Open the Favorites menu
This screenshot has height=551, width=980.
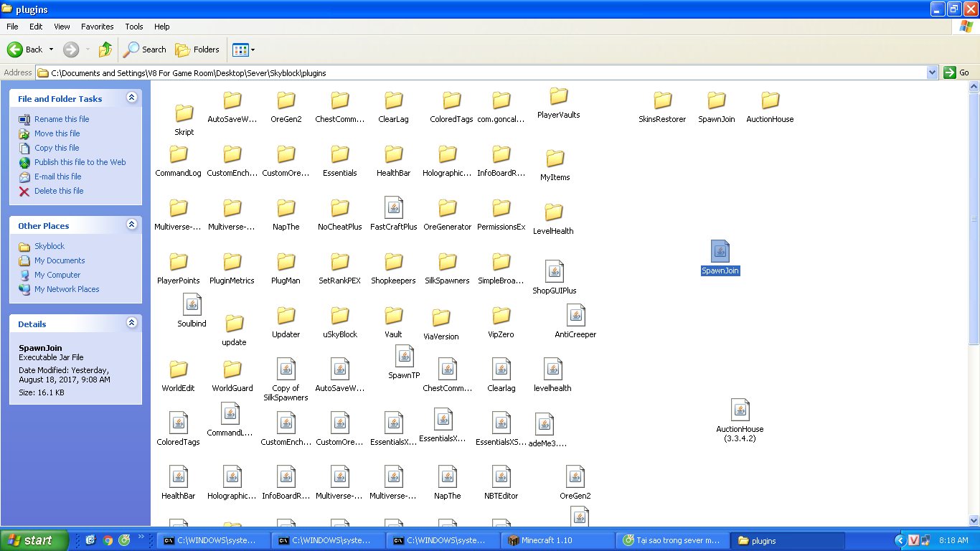pyautogui.click(x=97, y=27)
